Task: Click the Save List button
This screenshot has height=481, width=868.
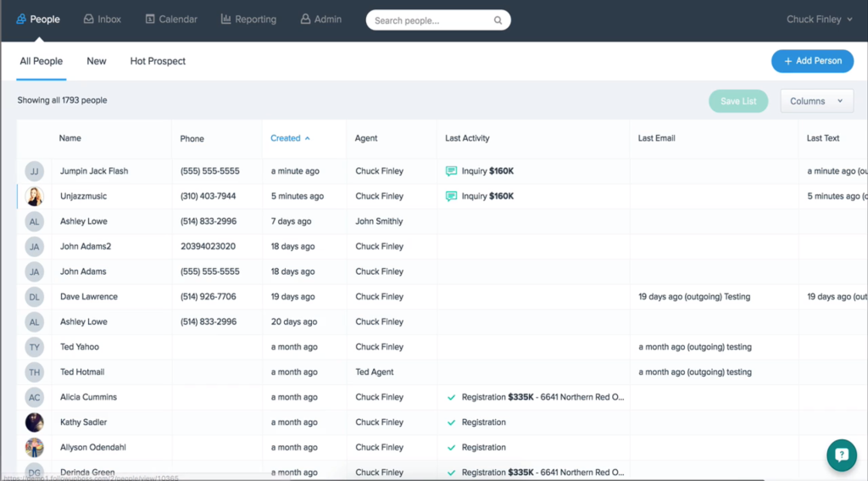Action: coord(738,102)
